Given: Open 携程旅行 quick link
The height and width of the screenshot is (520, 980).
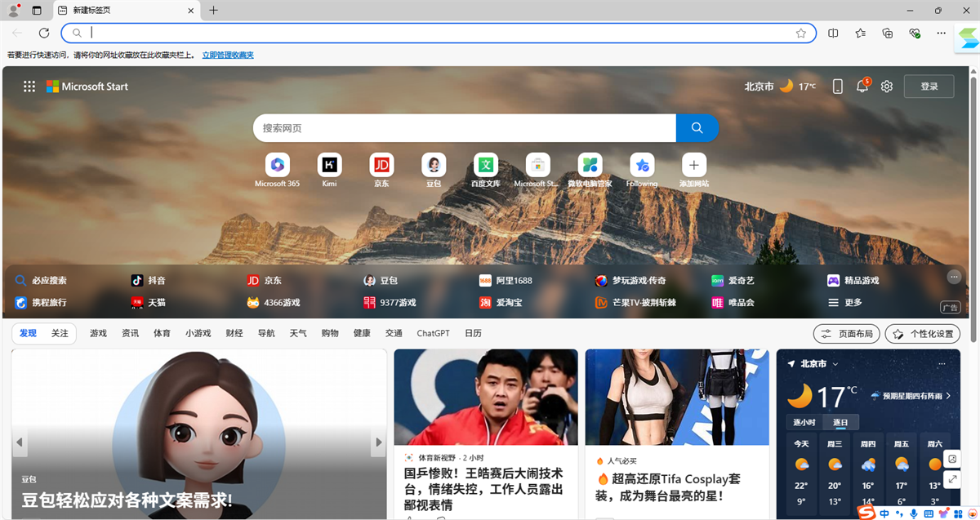Looking at the screenshot, I should [x=41, y=302].
